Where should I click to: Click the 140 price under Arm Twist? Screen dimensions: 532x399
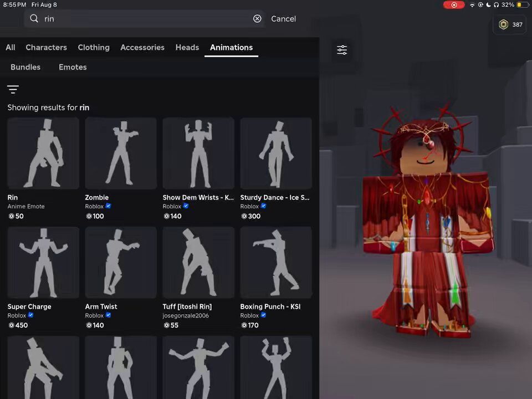[95, 325]
